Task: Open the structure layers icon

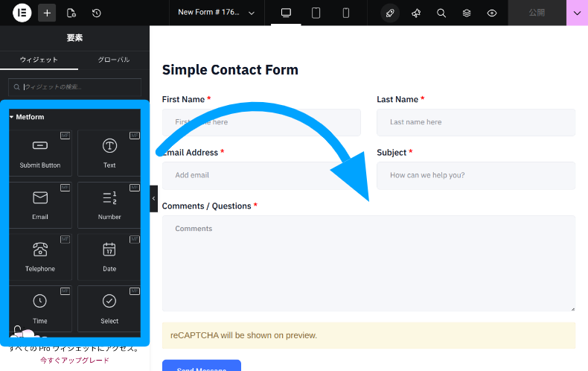Action: 467,13
